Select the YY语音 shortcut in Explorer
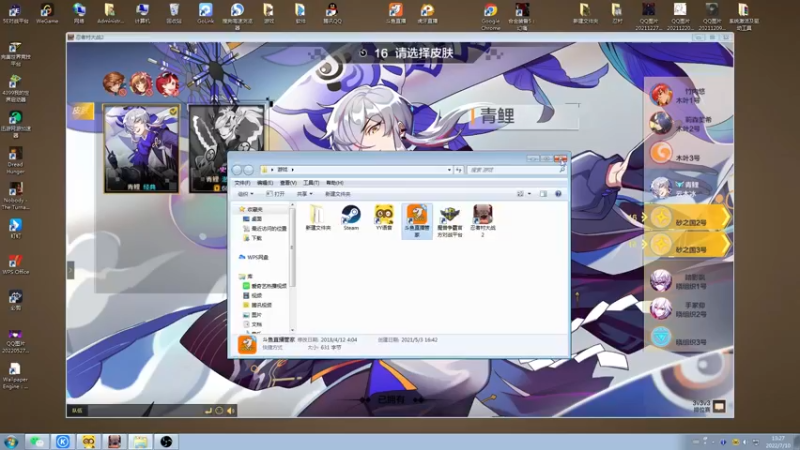Image resolution: width=800 pixels, height=450 pixels. pyautogui.click(x=384, y=218)
